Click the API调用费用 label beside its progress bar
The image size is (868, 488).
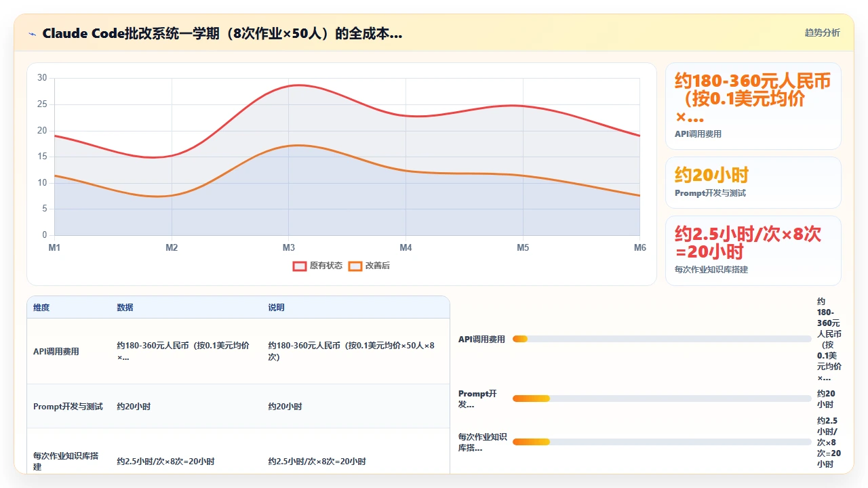[x=481, y=339]
